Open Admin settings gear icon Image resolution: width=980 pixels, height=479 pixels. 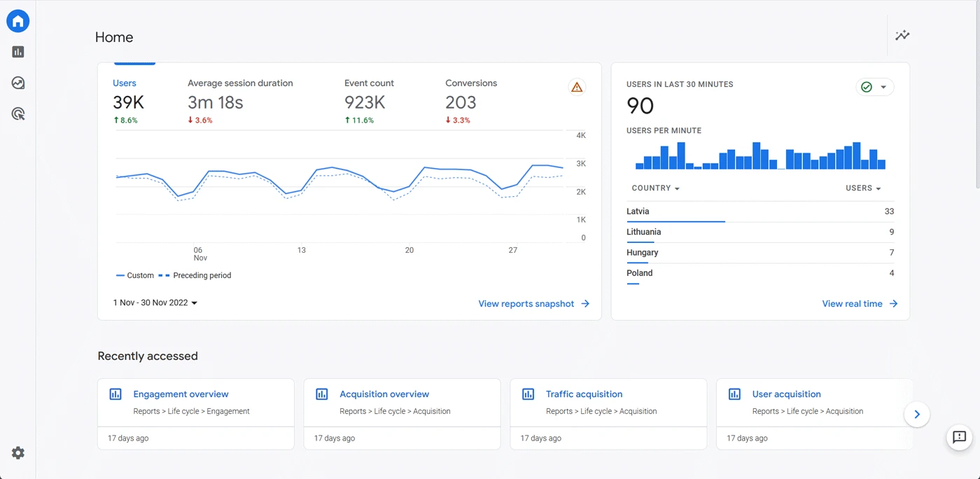18,453
